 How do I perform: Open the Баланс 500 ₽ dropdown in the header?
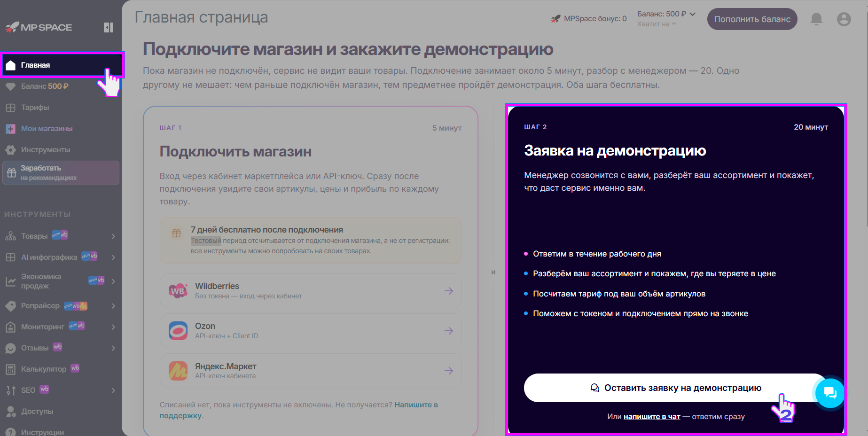click(666, 14)
